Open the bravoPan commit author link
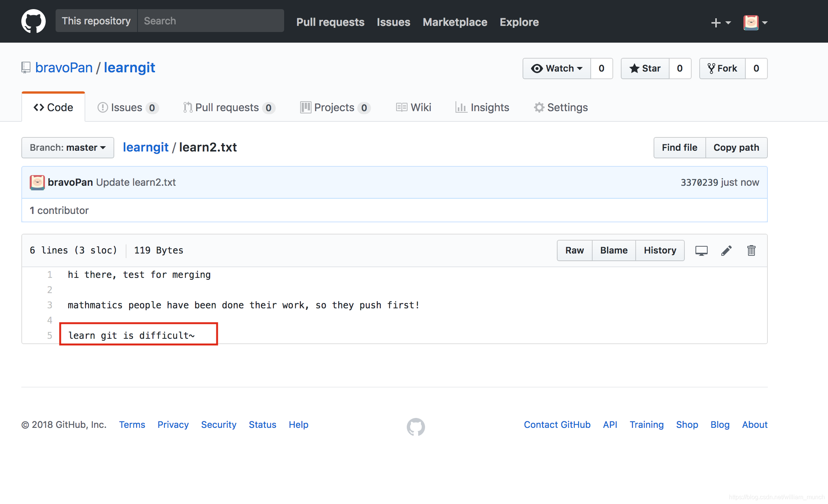 click(70, 182)
